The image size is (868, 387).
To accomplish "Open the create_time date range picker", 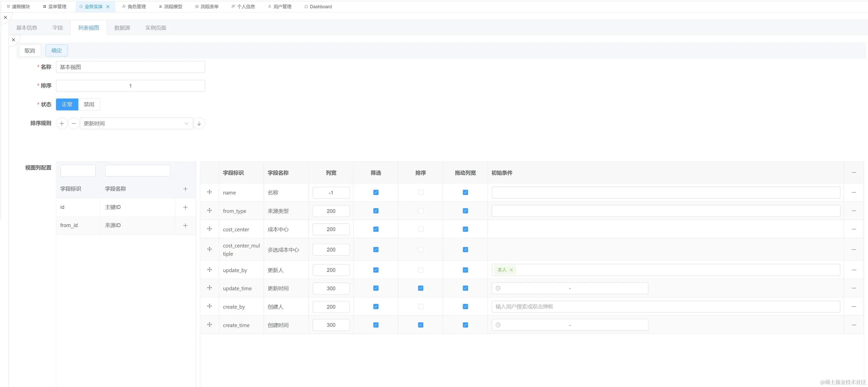I will click(569, 325).
